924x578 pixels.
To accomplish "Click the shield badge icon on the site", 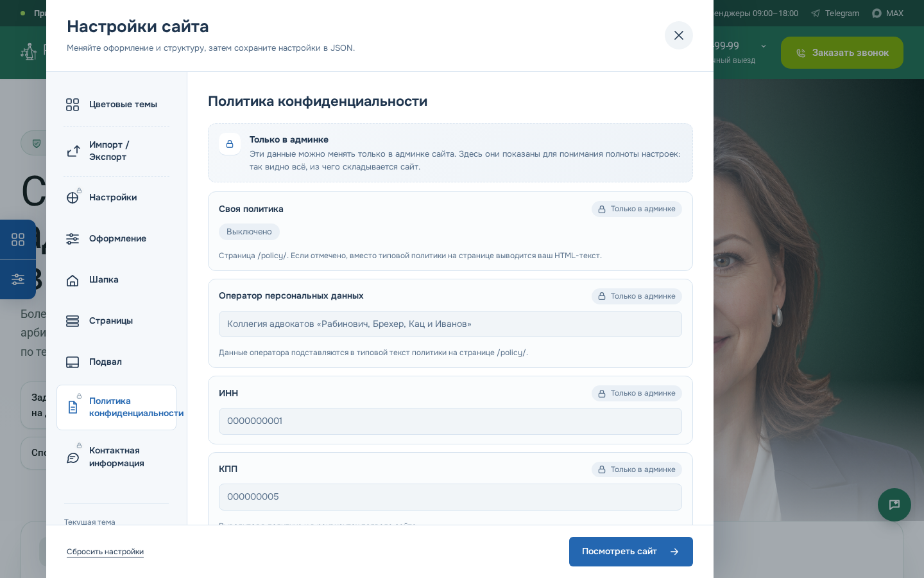I will coord(37,143).
